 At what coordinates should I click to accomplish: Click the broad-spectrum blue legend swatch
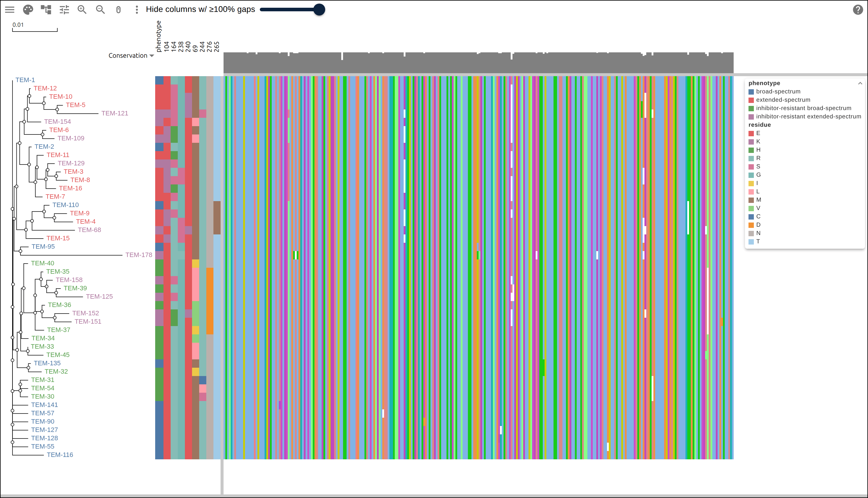click(751, 92)
